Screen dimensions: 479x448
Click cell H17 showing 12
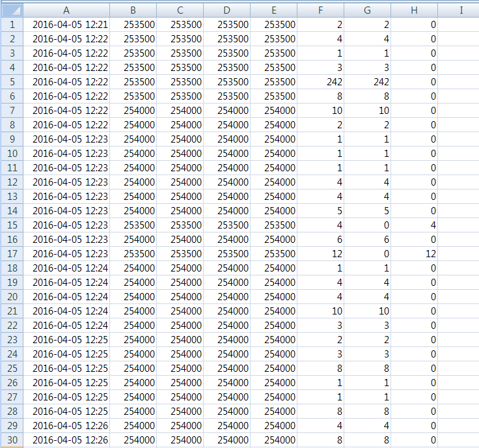tap(414, 254)
